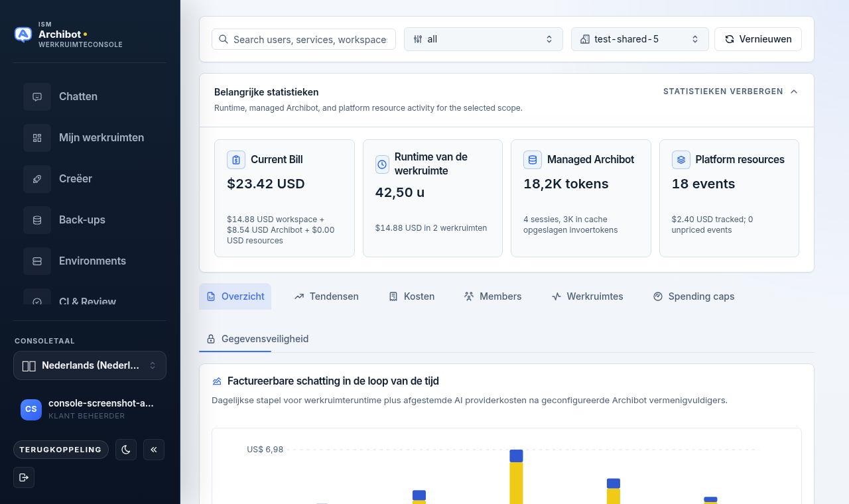The height and width of the screenshot is (504, 849).
Task: Click the Platform resources layers icon
Action: pyautogui.click(x=681, y=160)
